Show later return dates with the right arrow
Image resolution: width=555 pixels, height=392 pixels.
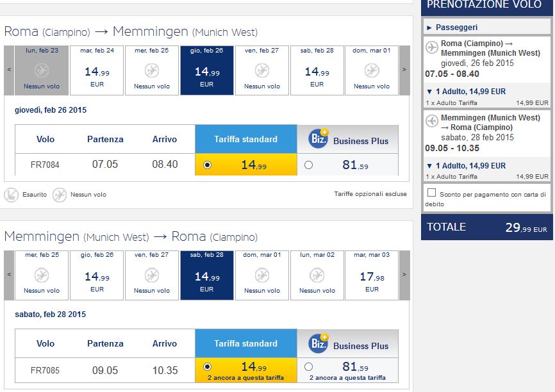coord(404,274)
